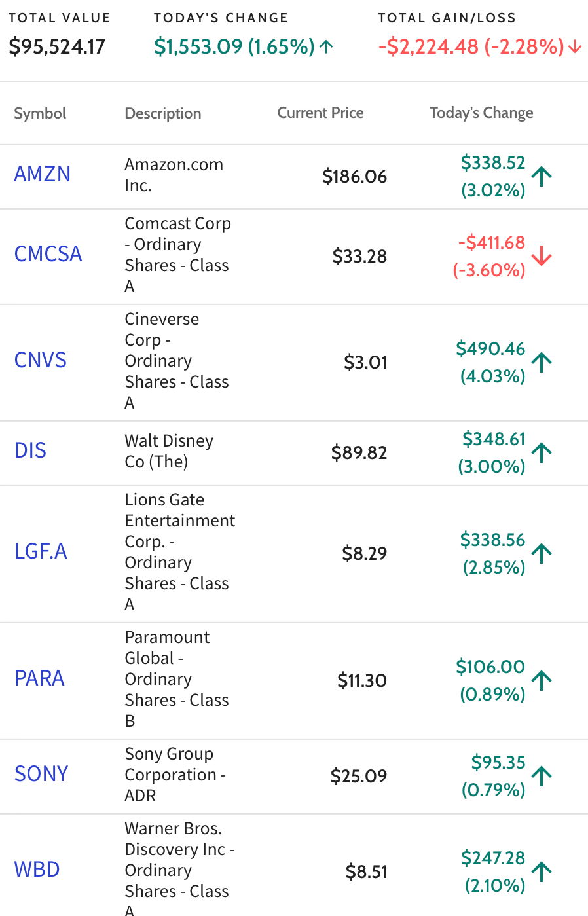Click the green up arrow for CNVS
588x916 pixels.
[x=542, y=362]
